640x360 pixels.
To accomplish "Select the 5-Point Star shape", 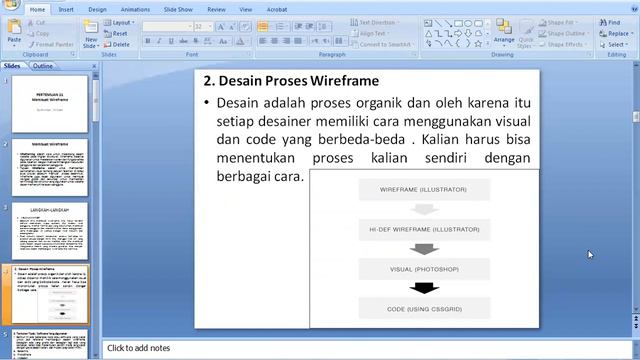I will point(478,43).
